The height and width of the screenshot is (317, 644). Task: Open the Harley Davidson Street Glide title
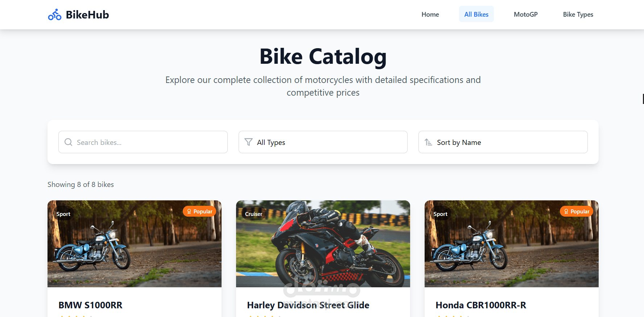(308, 305)
